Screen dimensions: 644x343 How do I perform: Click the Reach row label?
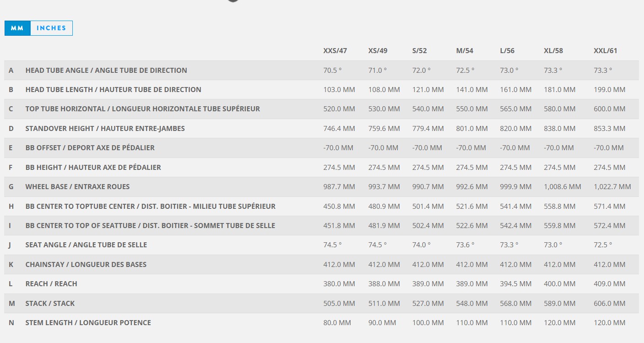tap(51, 284)
